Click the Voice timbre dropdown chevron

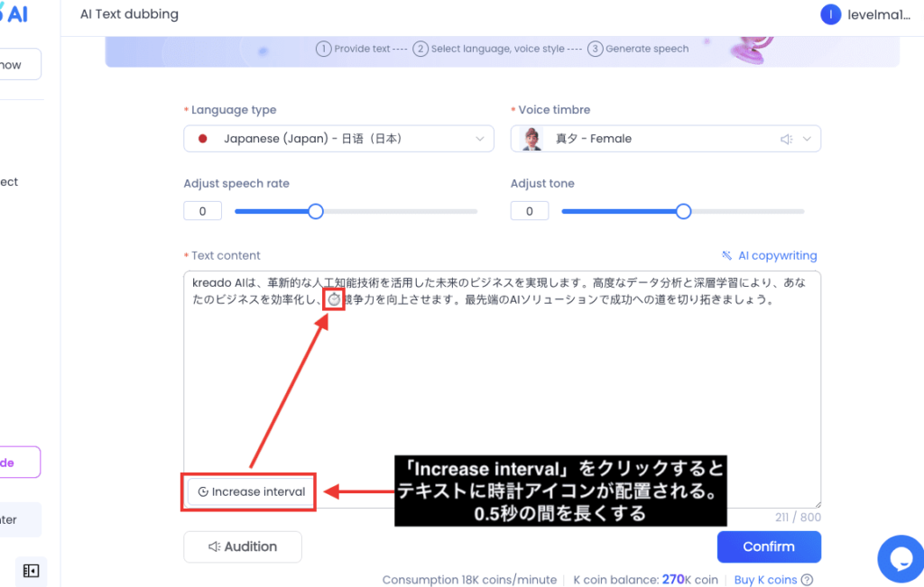coord(807,139)
